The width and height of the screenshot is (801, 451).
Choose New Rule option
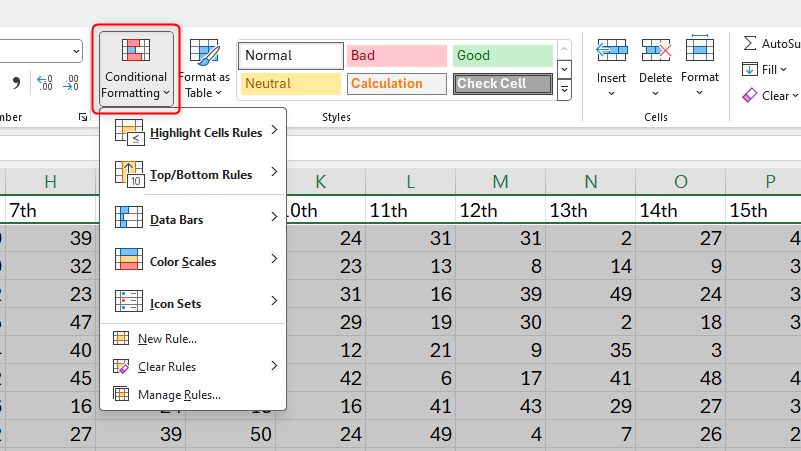167,339
